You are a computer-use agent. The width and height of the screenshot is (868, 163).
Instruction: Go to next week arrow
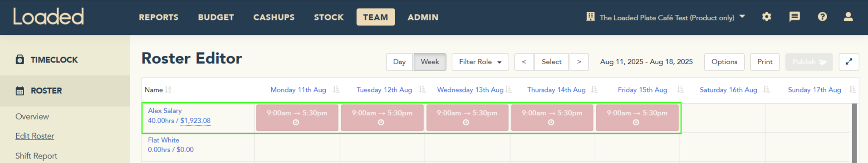click(579, 62)
